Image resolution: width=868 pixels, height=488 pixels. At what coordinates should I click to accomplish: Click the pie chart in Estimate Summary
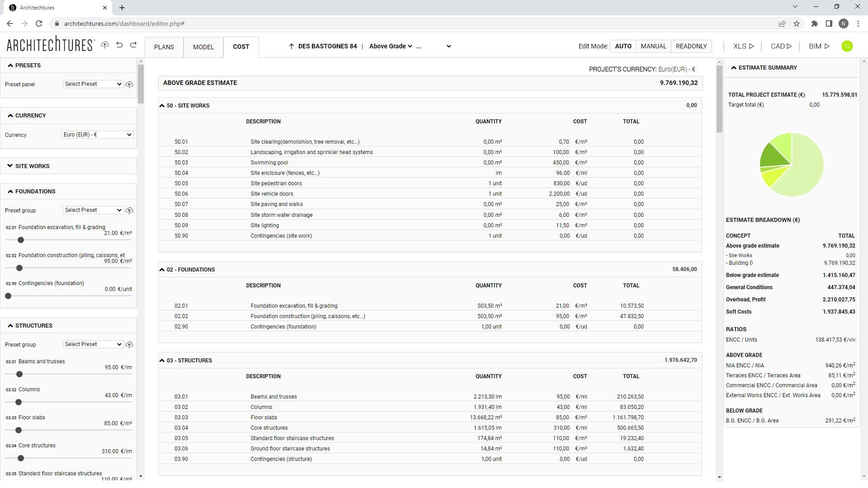792,164
